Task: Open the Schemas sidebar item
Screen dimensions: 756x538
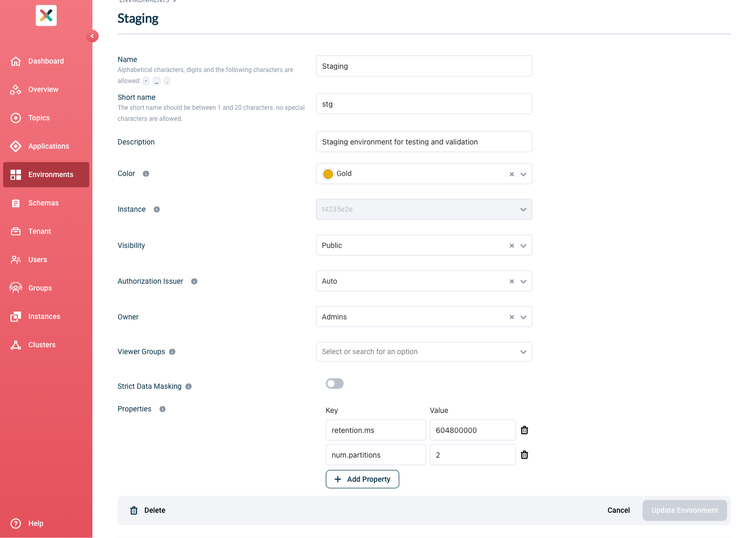Action: pyautogui.click(x=43, y=203)
